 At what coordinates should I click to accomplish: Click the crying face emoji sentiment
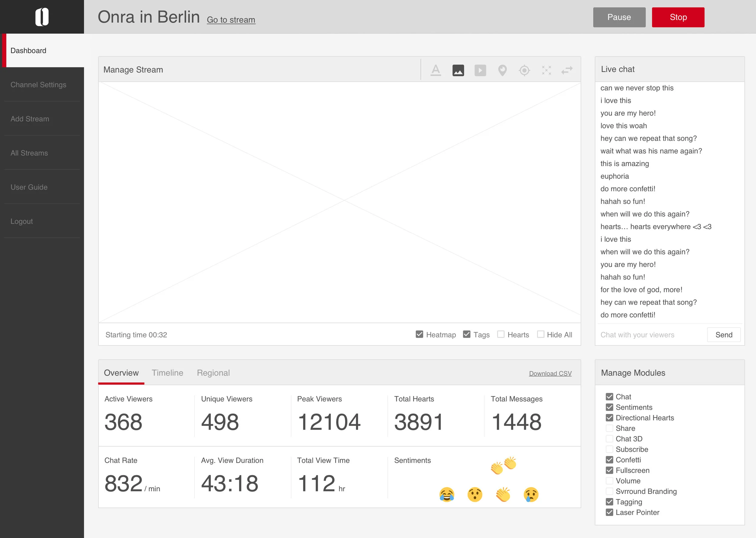click(x=531, y=495)
